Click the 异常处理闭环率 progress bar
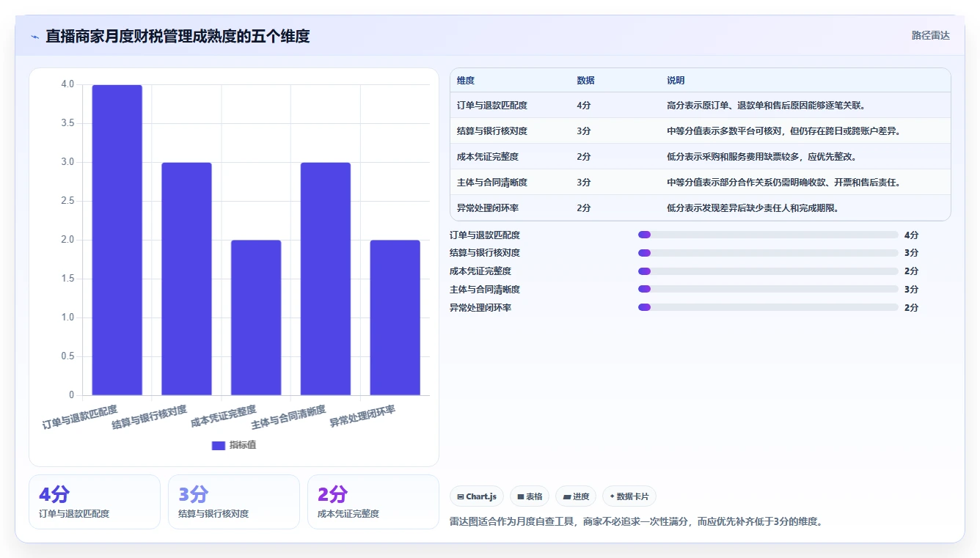 click(768, 307)
